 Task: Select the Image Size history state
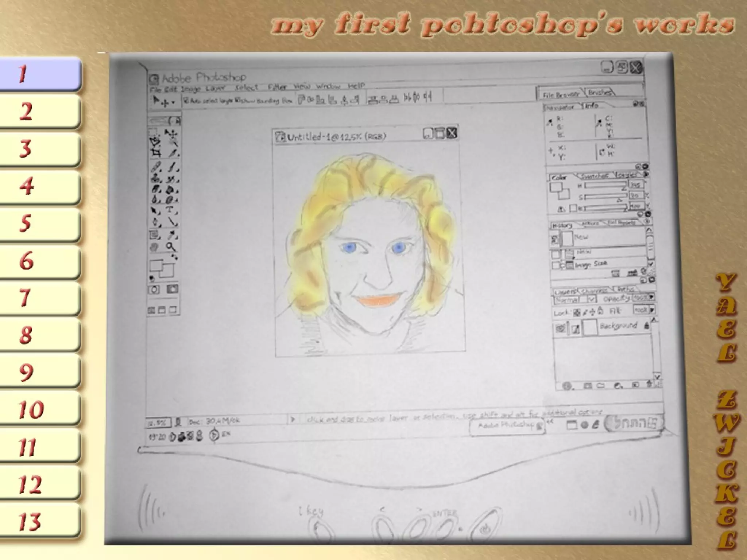pyautogui.click(x=591, y=264)
